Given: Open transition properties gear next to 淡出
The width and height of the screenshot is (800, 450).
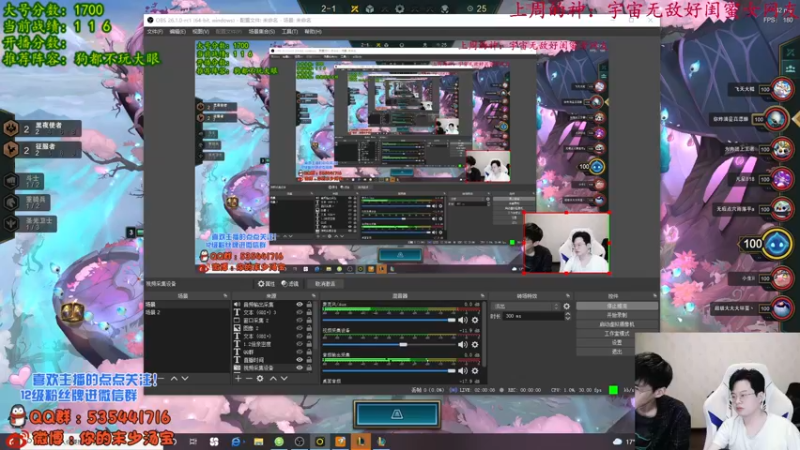Looking at the screenshot, I should (566, 307).
